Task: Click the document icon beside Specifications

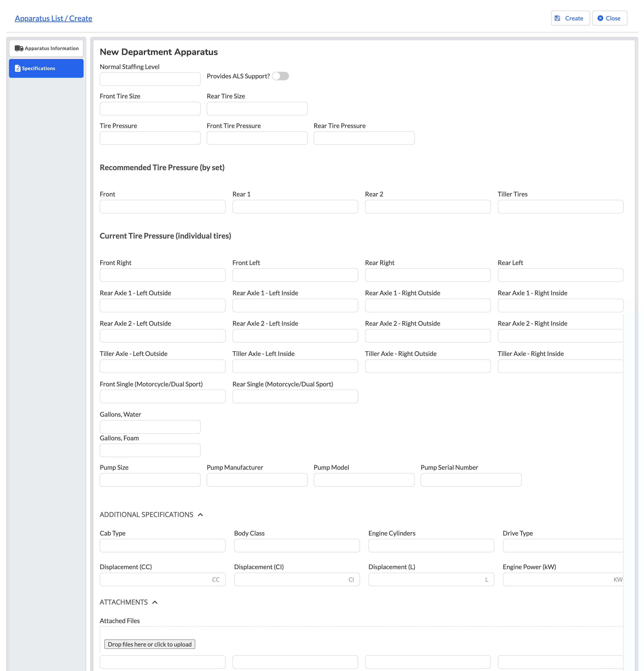Action: click(x=17, y=68)
